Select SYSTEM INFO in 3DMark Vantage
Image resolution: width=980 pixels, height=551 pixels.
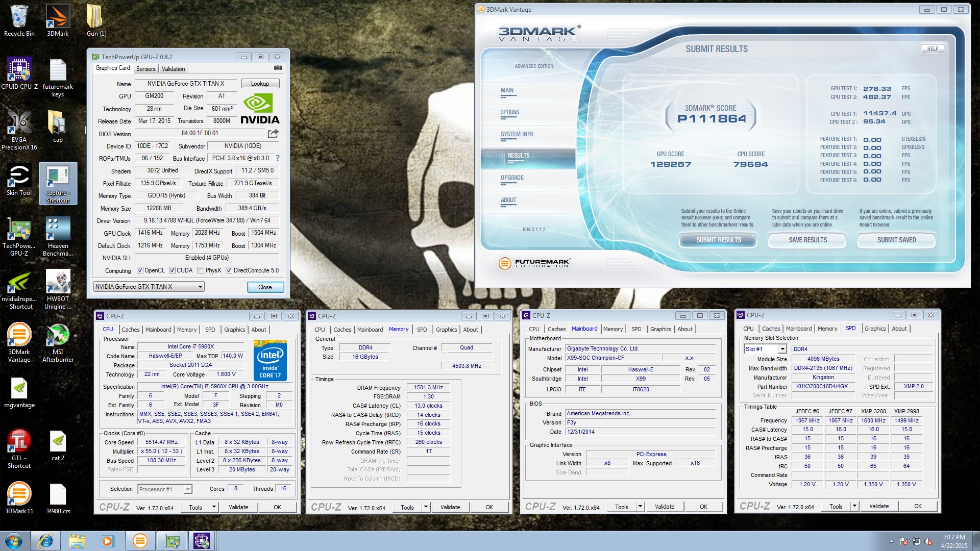coord(517,134)
